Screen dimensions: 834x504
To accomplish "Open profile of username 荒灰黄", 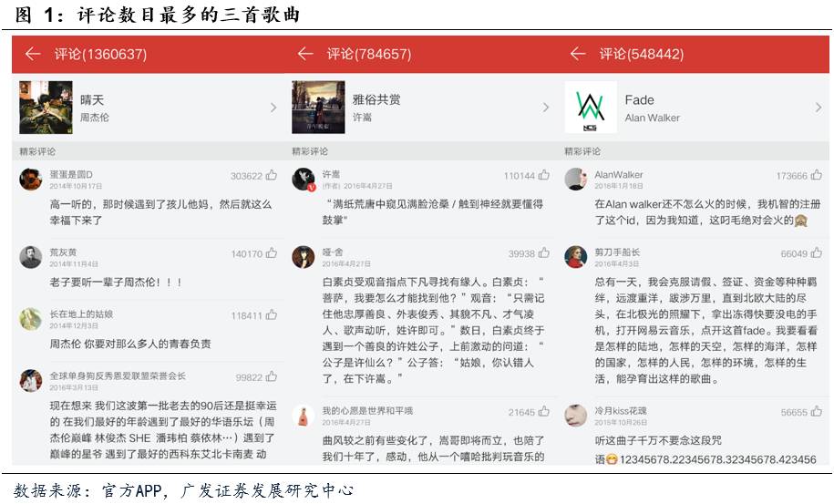I will [x=63, y=252].
